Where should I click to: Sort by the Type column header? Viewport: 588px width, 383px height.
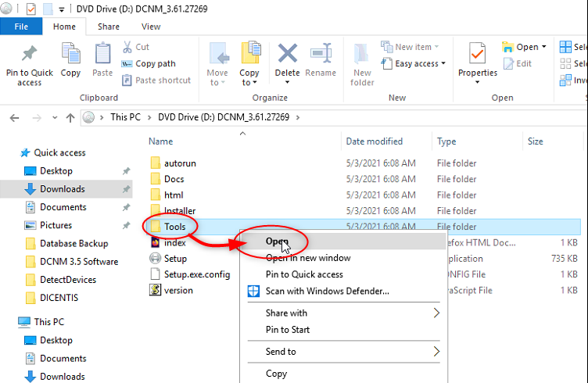click(x=446, y=141)
